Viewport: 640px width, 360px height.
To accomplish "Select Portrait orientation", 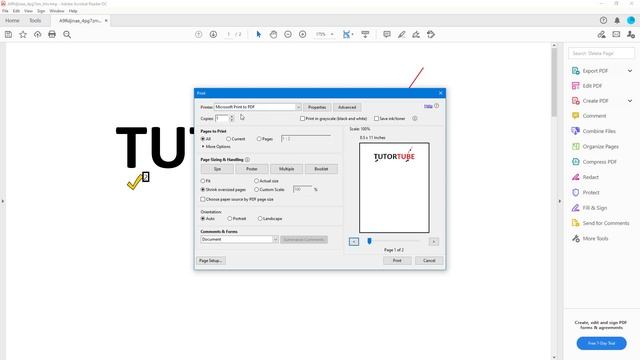I will (230, 219).
